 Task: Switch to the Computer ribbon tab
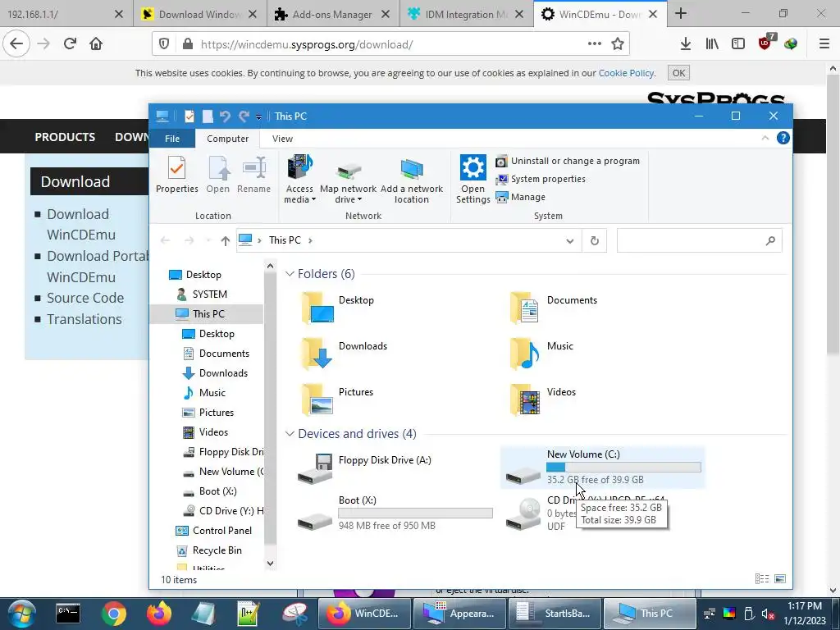click(228, 139)
